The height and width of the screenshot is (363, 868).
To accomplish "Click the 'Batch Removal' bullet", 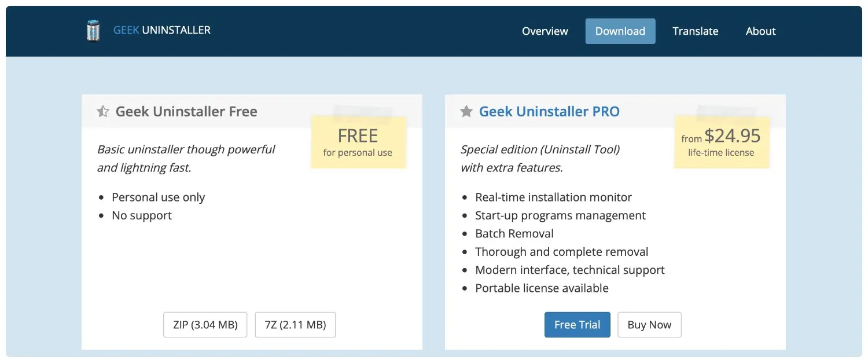I will (514, 233).
